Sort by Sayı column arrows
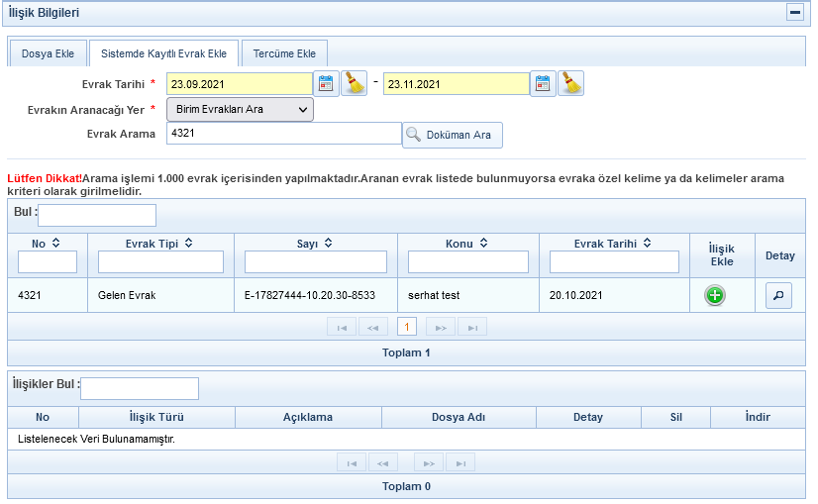This screenshot has width=818, height=504. pos(328,243)
